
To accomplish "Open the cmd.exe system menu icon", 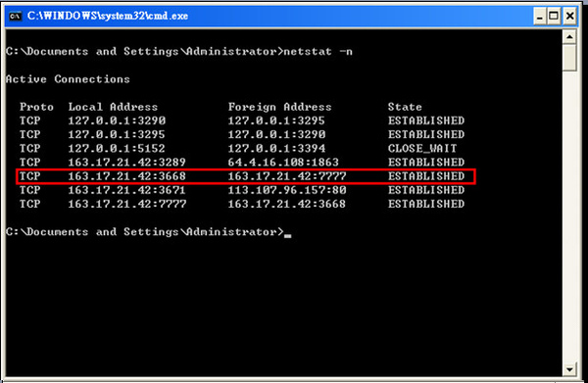I will [15, 16].
